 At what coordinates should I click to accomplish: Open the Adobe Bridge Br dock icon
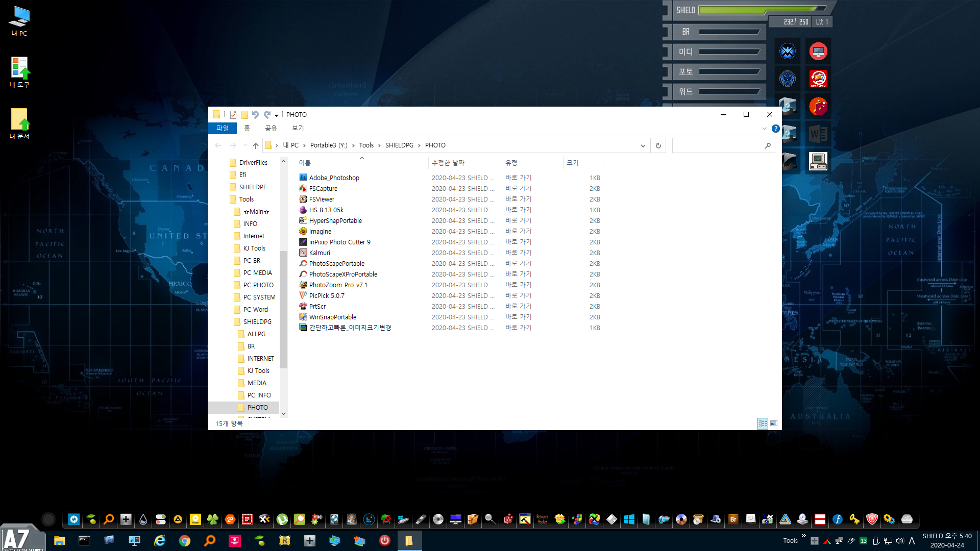click(733, 519)
